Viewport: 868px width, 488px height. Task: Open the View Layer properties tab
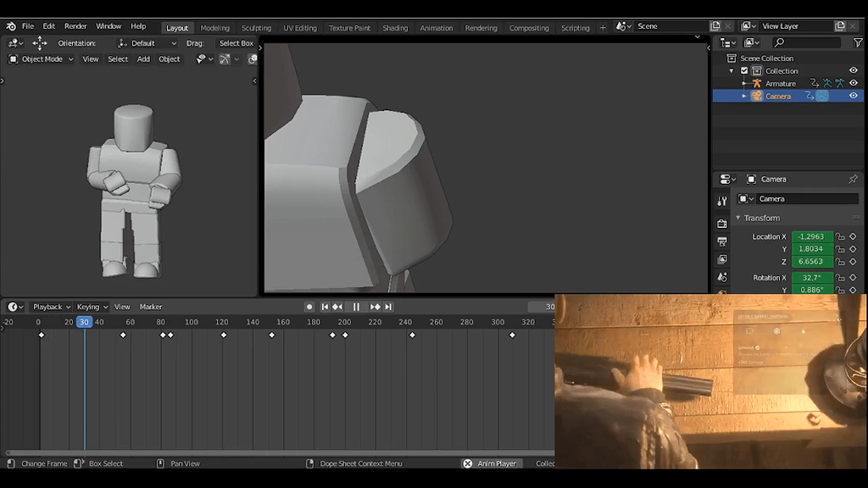[722, 259]
